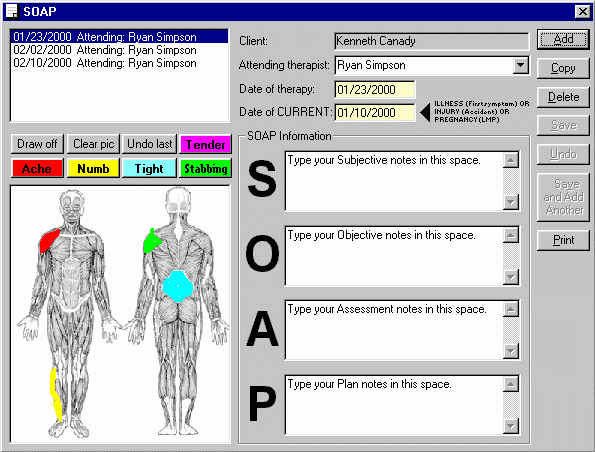Click Subjective notes scroll up arrow
The height and width of the screenshot is (452, 595).
[x=511, y=160]
